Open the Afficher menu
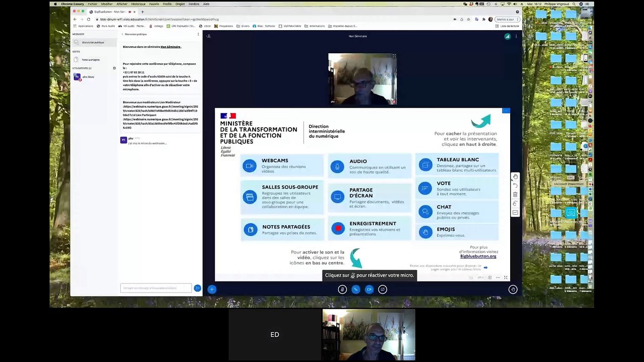This screenshot has width=644, height=362. click(x=122, y=4)
